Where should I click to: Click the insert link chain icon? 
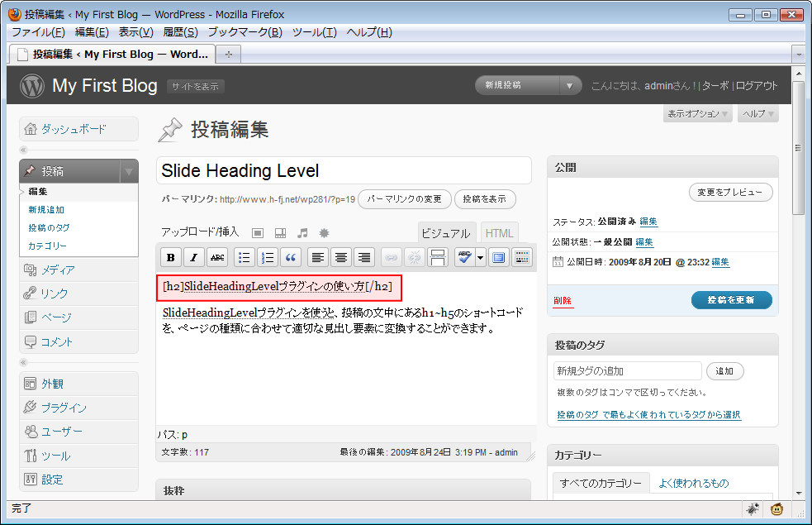coord(391,257)
